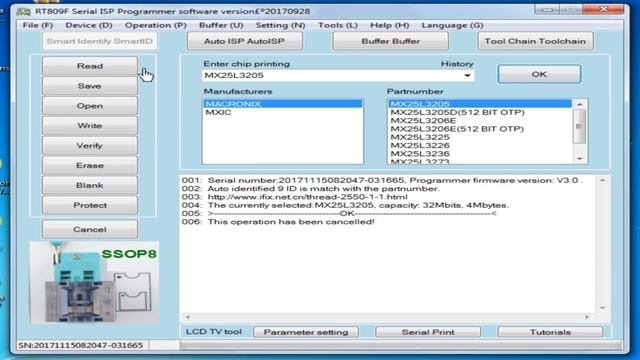Open the Buffer (U) menu
This screenshot has width=640, height=360.
pyautogui.click(x=221, y=25)
